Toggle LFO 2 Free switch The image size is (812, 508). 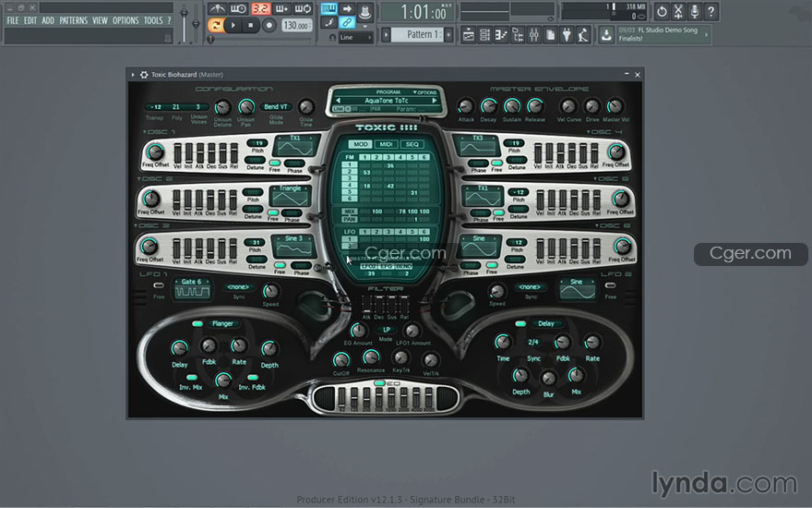tap(611, 285)
